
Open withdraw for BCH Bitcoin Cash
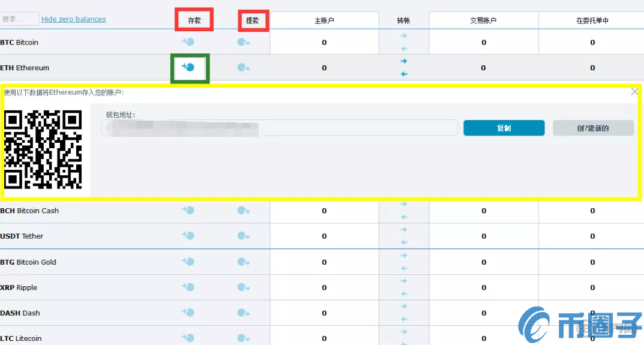coord(243,211)
